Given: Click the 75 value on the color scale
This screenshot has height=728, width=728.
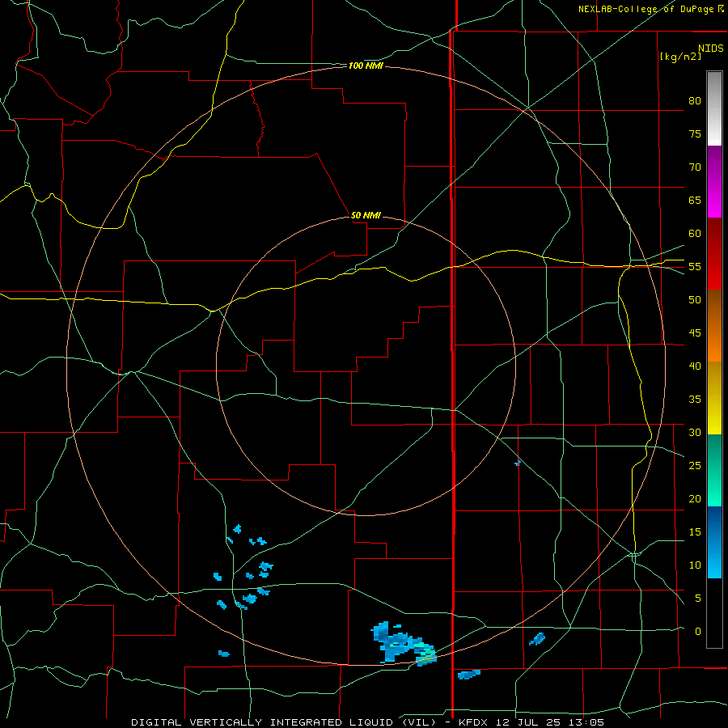Looking at the screenshot, I should [x=695, y=133].
